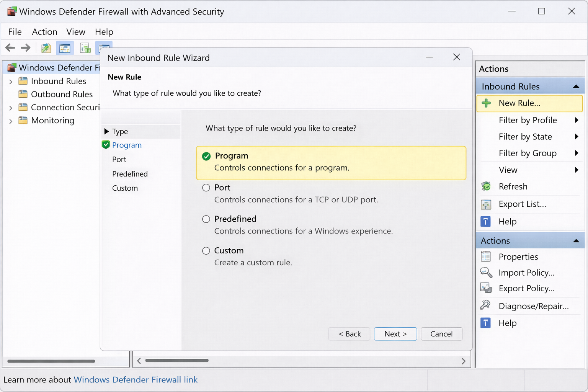Click the Next > button

click(x=395, y=334)
